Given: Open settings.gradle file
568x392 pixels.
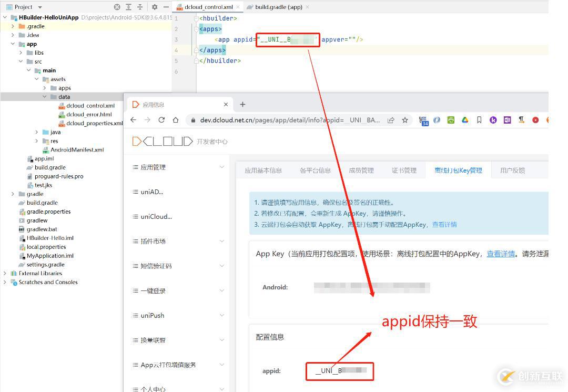Looking at the screenshot, I should coord(45,265).
